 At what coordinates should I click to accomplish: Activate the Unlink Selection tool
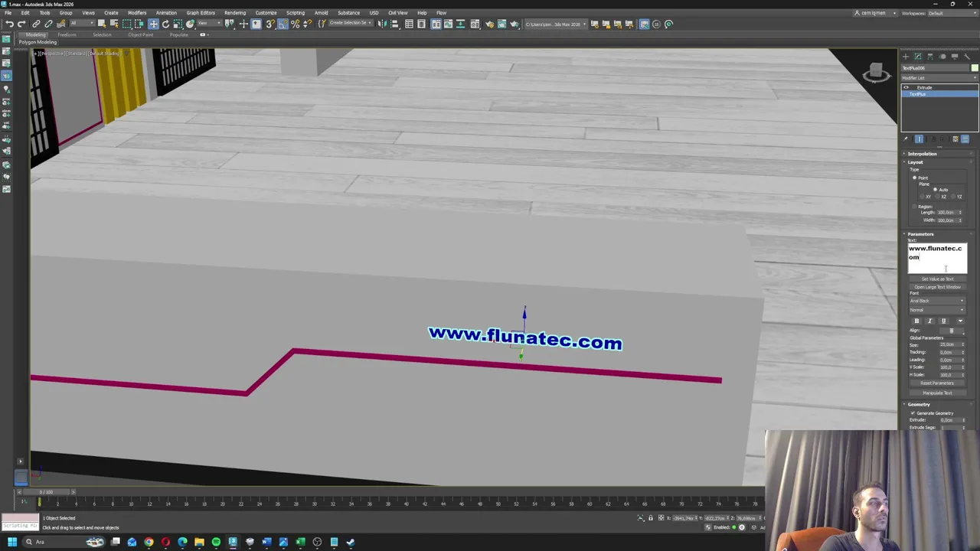tap(48, 24)
